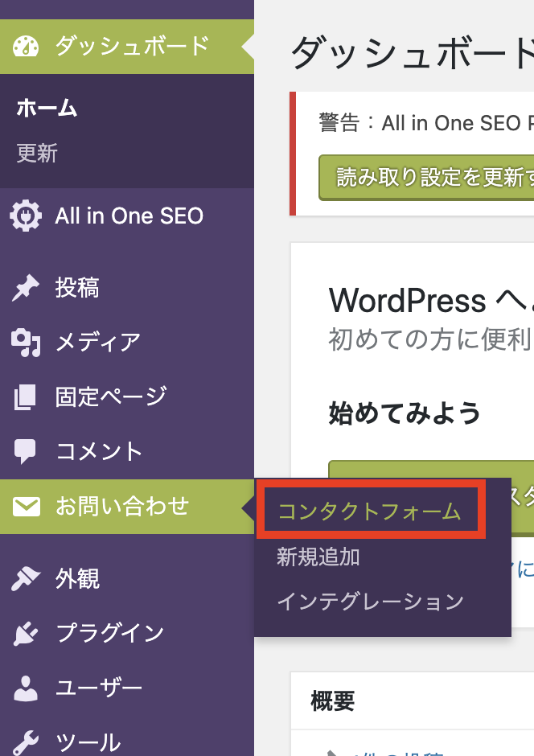Open the 外観 appearance menu

point(127,578)
